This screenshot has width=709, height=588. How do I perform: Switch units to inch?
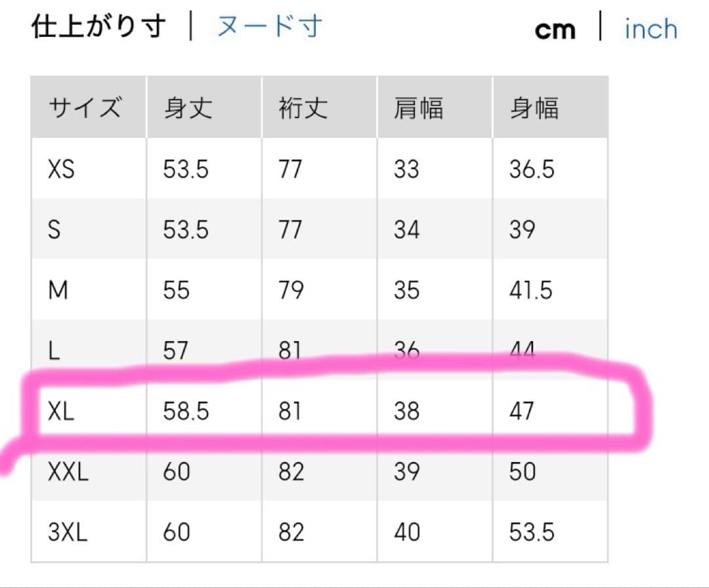651,29
